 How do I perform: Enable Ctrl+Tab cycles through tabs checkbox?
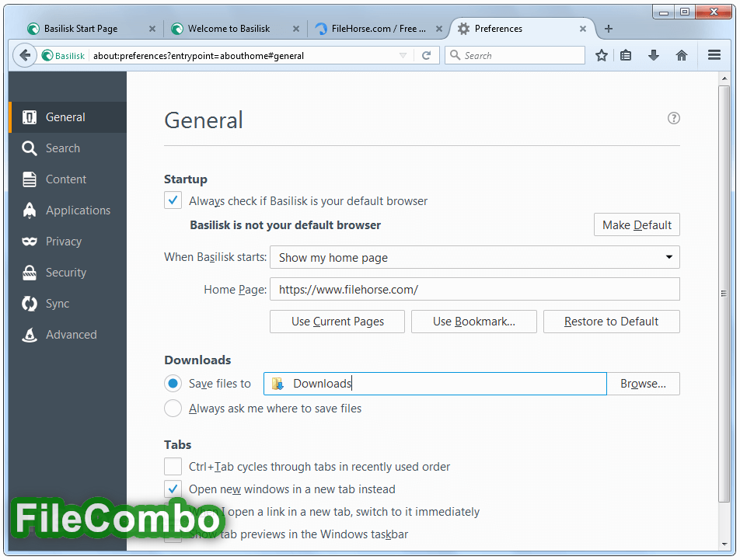[x=173, y=466]
